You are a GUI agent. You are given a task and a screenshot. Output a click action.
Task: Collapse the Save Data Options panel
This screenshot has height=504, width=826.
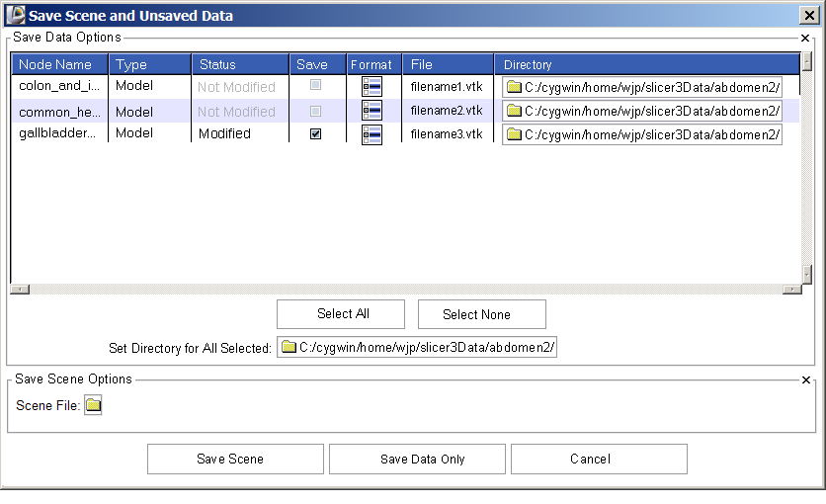(x=805, y=38)
